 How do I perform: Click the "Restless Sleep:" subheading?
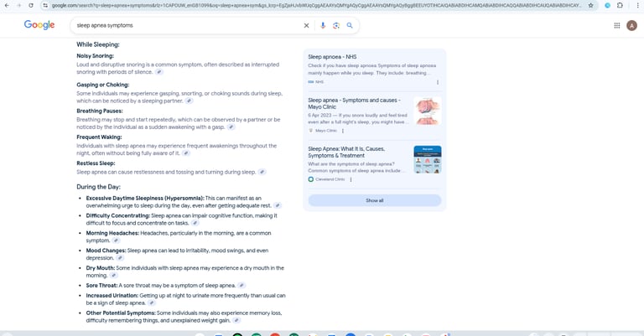(96, 163)
